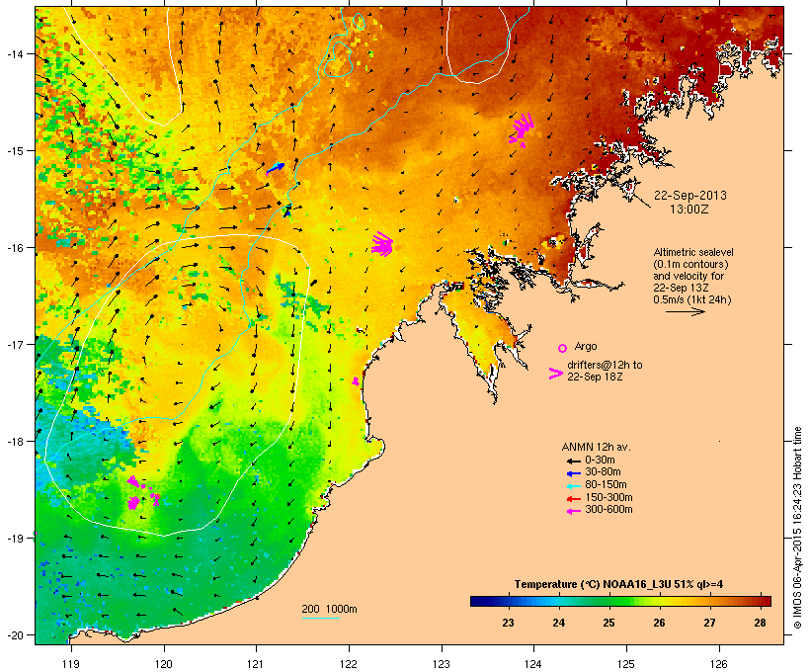Click the dark red end of temperature colorbar
The height and width of the screenshot is (672, 810).
(x=765, y=601)
